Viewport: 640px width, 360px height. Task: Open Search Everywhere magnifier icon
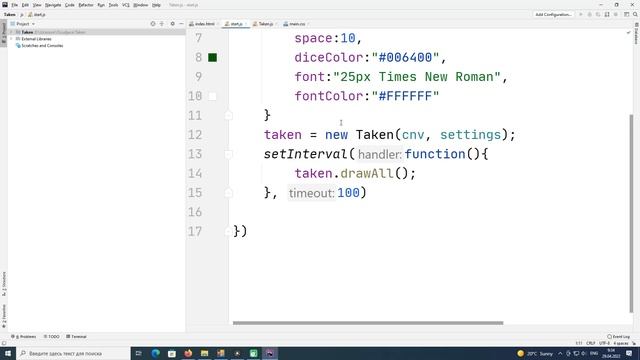point(635,14)
